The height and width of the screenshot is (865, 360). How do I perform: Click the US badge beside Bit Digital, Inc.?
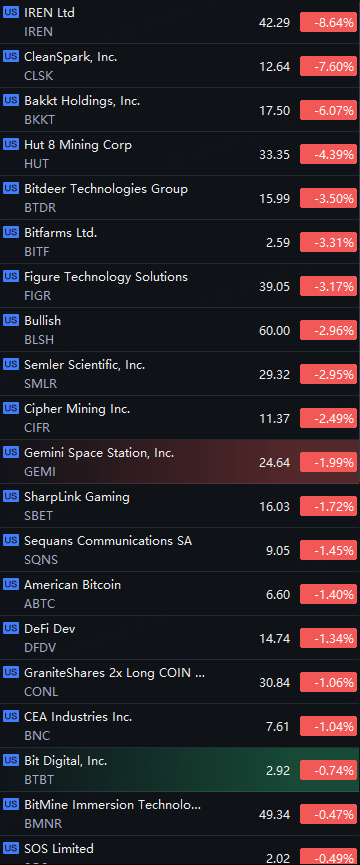click(10, 761)
